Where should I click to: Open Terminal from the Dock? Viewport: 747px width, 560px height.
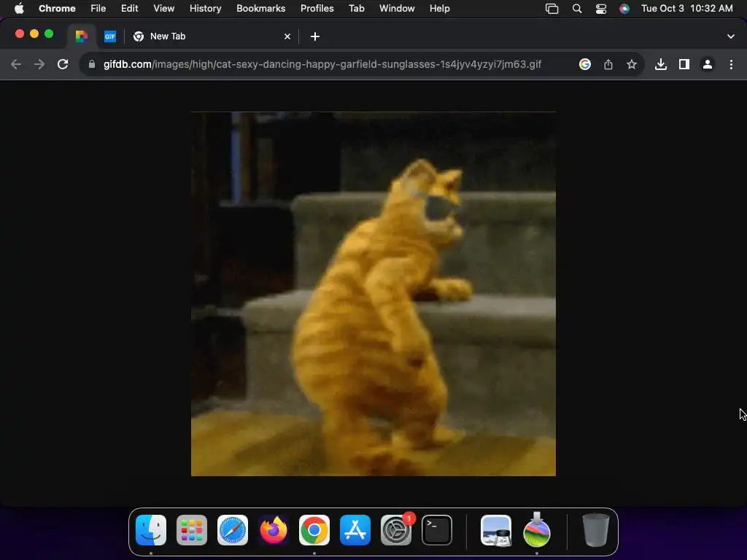point(437,530)
